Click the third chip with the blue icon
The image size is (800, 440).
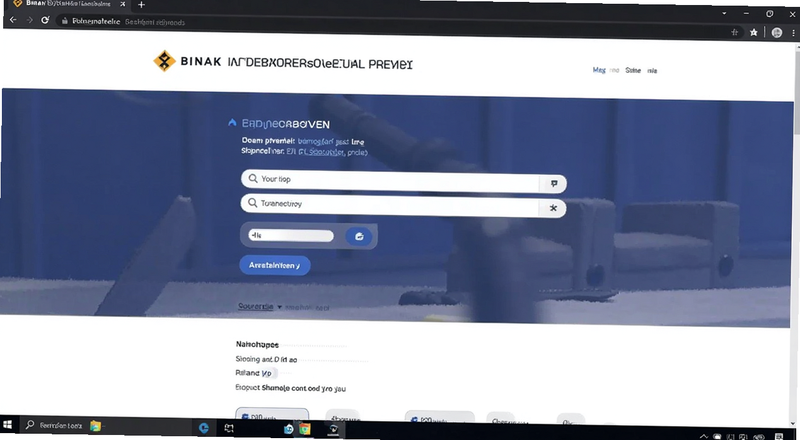(439, 417)
